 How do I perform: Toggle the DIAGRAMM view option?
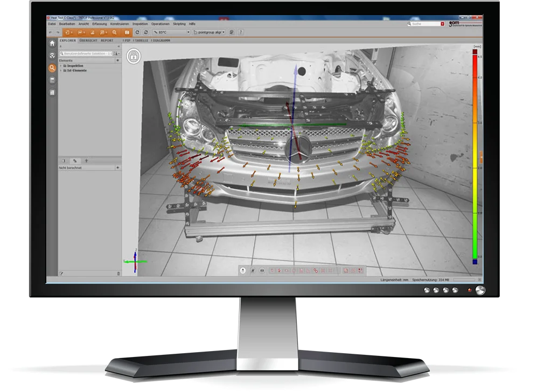pyautogui.click(x=159, y=40)
